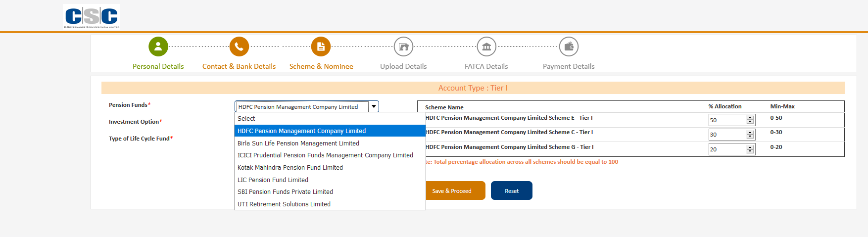Go to Scheme & Nominee label
This screenshot has height=237, width=868.
(321, 66)
